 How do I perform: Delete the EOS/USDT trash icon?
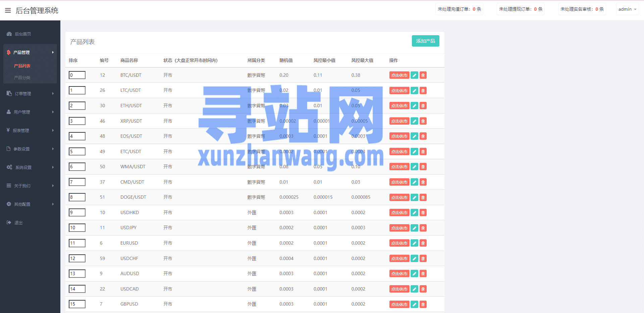(x=423, y=136)
